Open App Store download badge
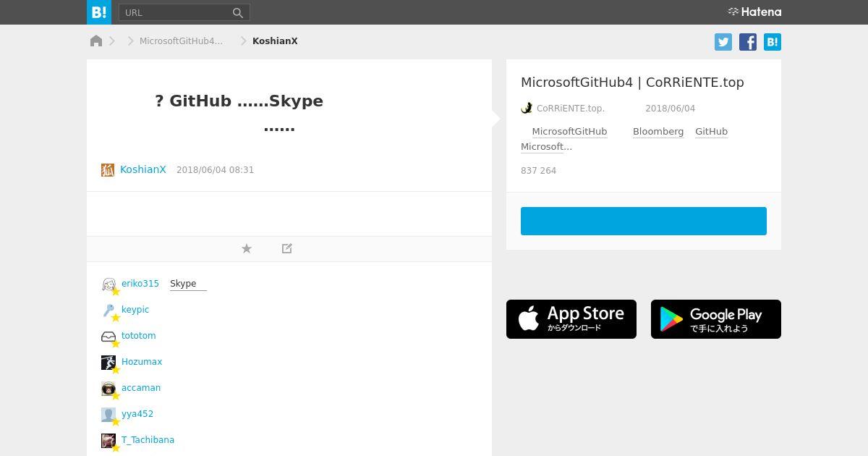The height and width of the screenshot is (456, 868). (x=571, y=319)
